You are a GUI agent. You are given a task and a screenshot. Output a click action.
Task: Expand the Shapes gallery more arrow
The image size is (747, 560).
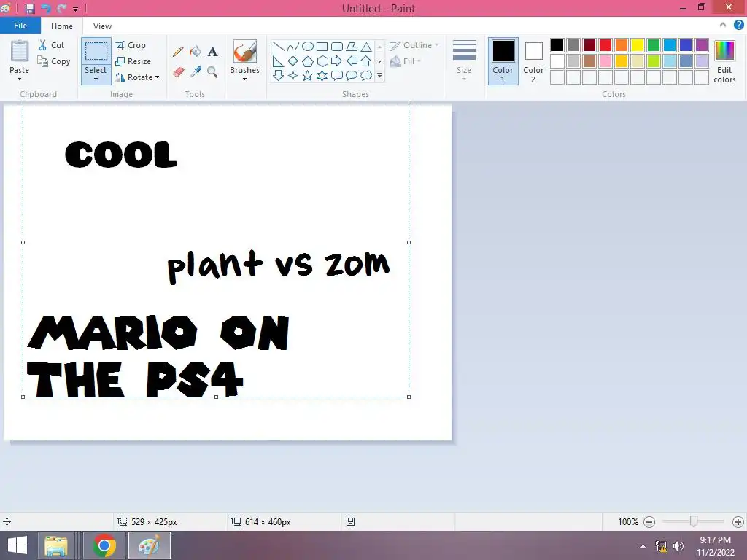379,75
